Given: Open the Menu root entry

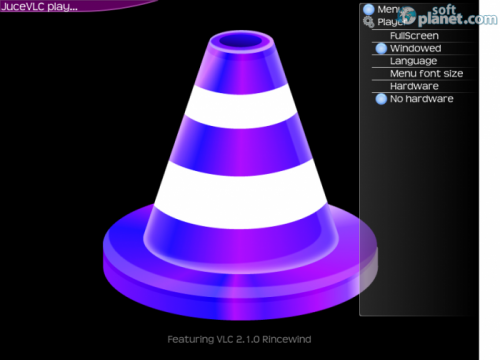Looking at the screenshot, I should pos(387,9).
